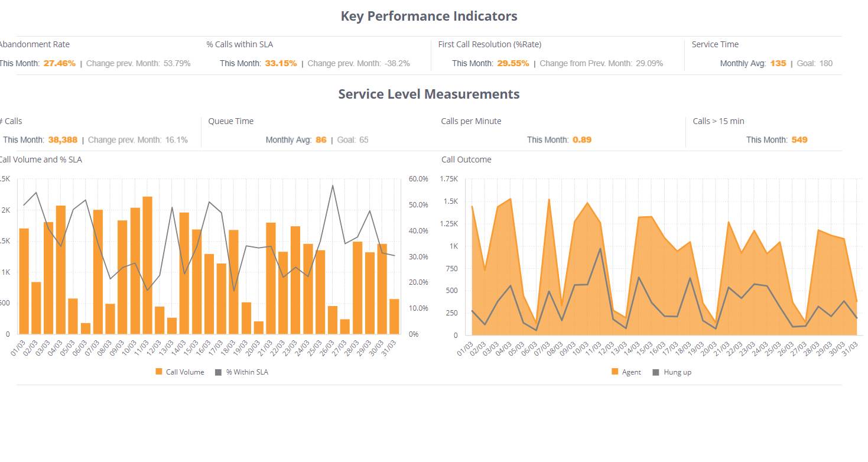This screenshot has height=462, width=868.
Task: Click the Call Outcome chart title
Action: (466, 160)
